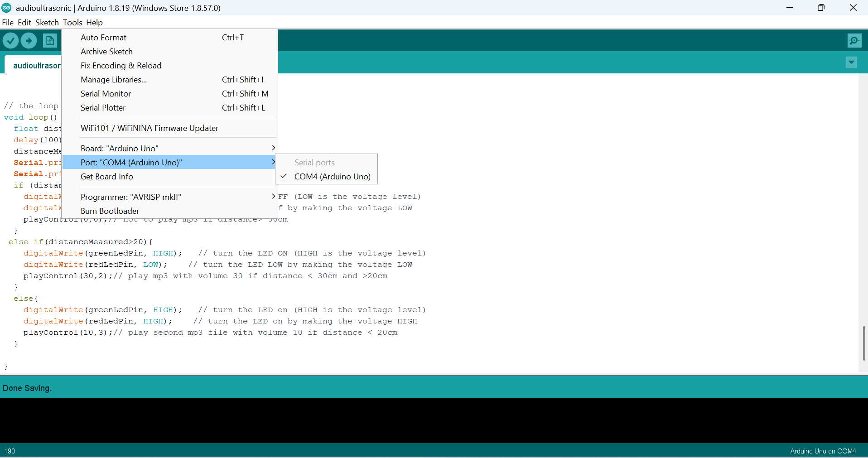Viewport: 868px width, 458px height.
Task: Open the File menu
Action: pyautogui.click(x=8, y=23)
